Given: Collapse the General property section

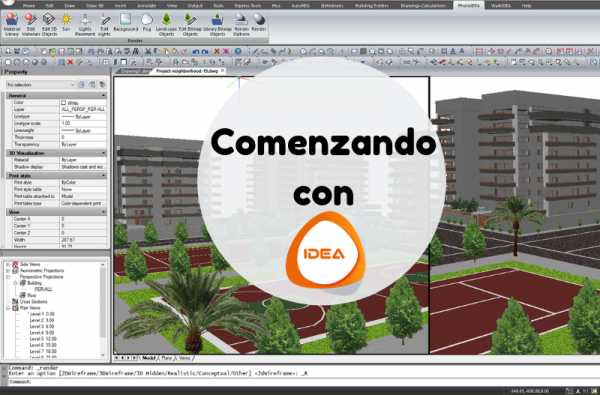Looking at the screenshot, I should 103,95.
